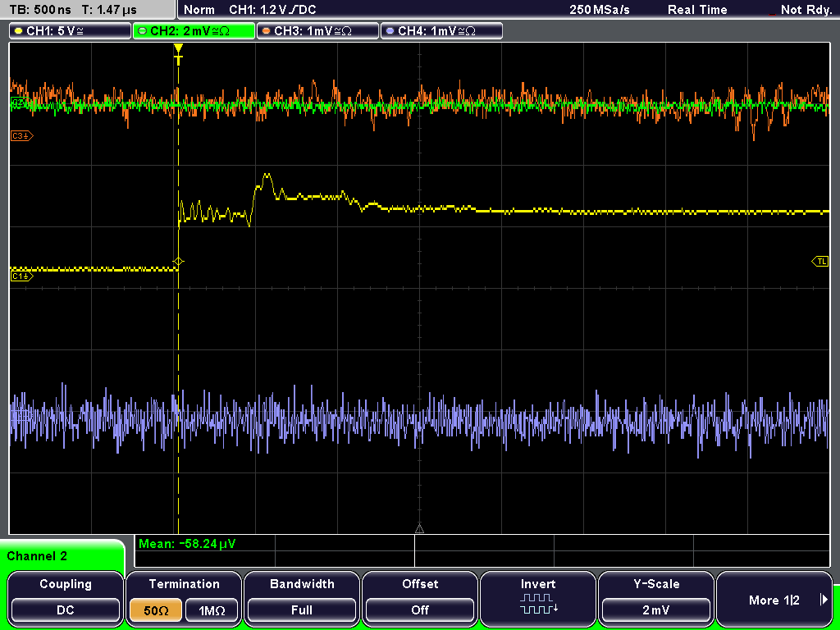Screen dimensions: 840x630
Task: Set termination to 1MΩ
Action: [x=212, y=610]
